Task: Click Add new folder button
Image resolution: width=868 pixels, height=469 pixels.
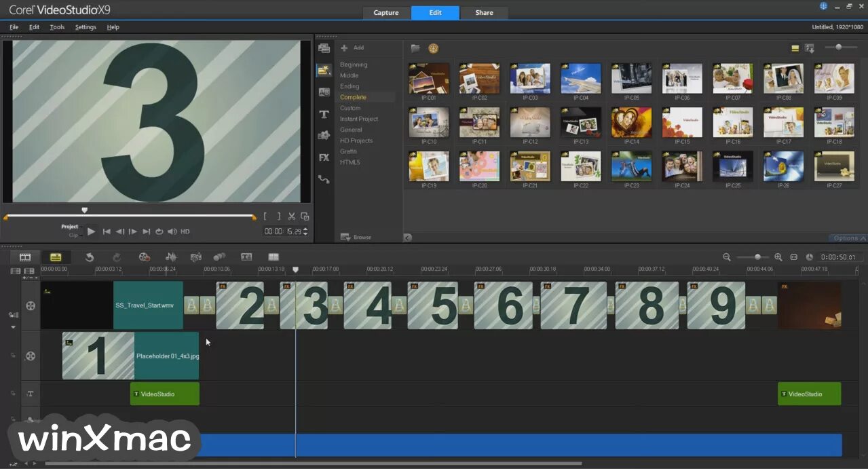Action: tap(352, 48)
